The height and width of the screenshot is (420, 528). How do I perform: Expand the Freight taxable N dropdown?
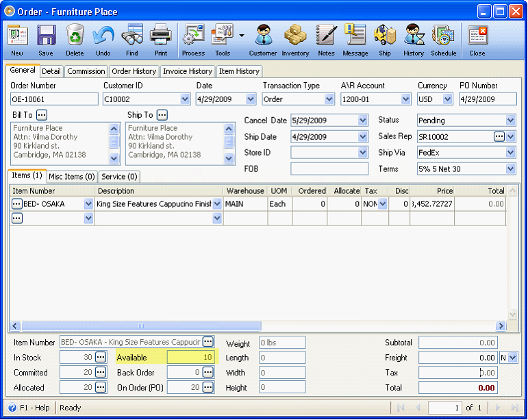[512, 358]
